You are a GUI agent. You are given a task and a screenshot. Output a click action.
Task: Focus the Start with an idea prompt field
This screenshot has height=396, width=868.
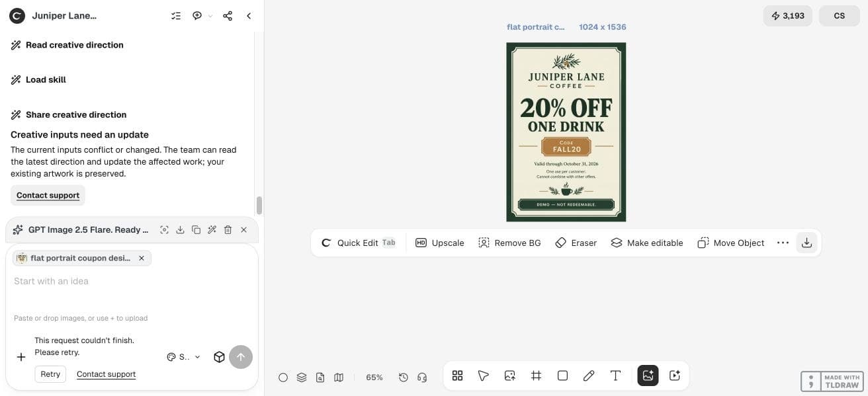[x=132, y=282]
